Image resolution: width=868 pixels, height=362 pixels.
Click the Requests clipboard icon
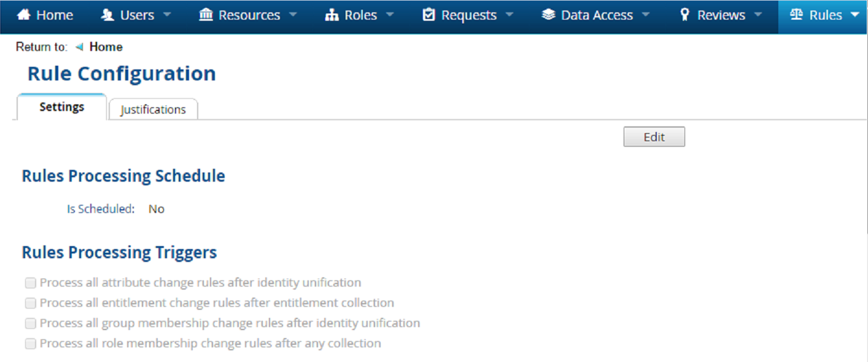coord(428,15)
